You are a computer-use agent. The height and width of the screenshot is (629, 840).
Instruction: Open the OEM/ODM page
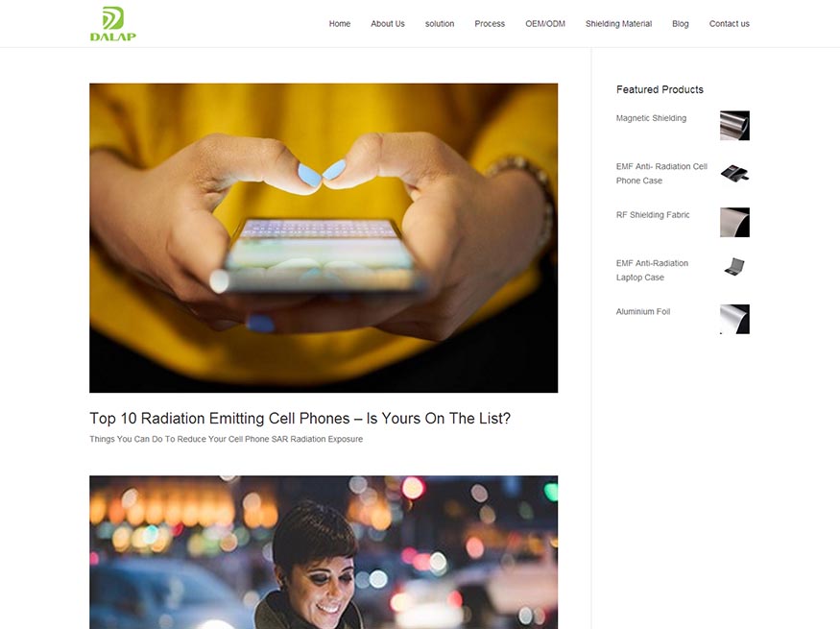(x=545, y=24)
